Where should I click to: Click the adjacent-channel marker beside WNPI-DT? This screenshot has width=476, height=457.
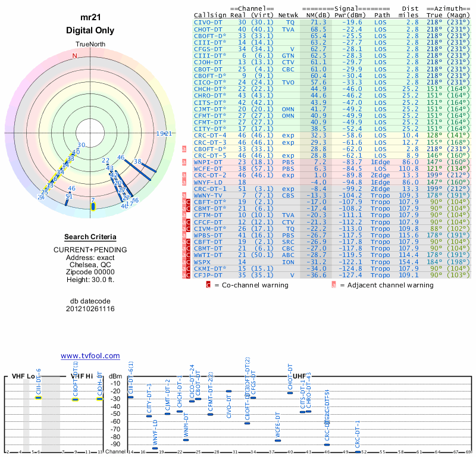[184, 162]
